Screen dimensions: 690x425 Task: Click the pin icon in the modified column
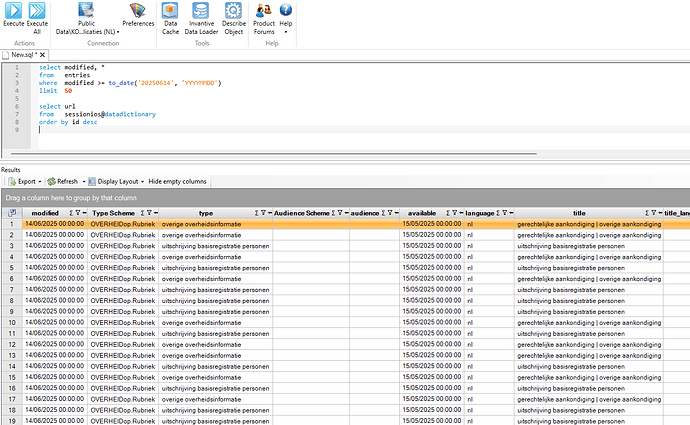[84, 213]
